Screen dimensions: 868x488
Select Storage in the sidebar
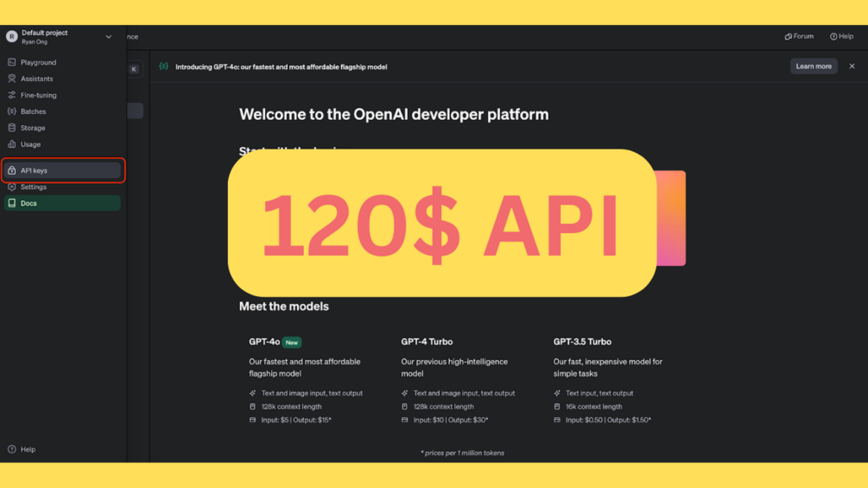pyautogui.click(x=62, y=128)
